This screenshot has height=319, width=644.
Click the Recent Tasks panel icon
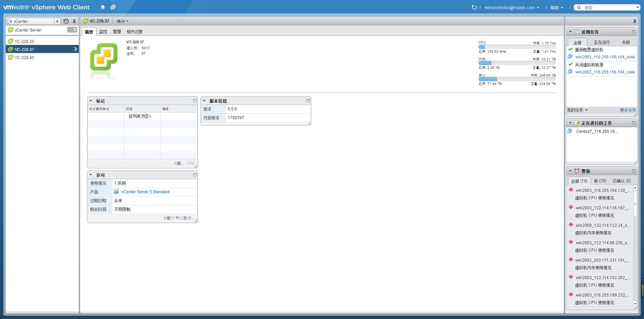[x=576, y=32]
